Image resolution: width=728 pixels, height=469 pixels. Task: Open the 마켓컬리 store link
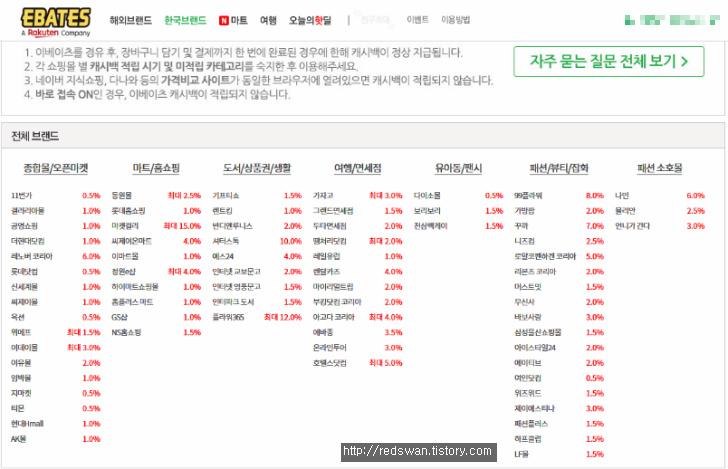pyautogui.click(x=125, y=226)
